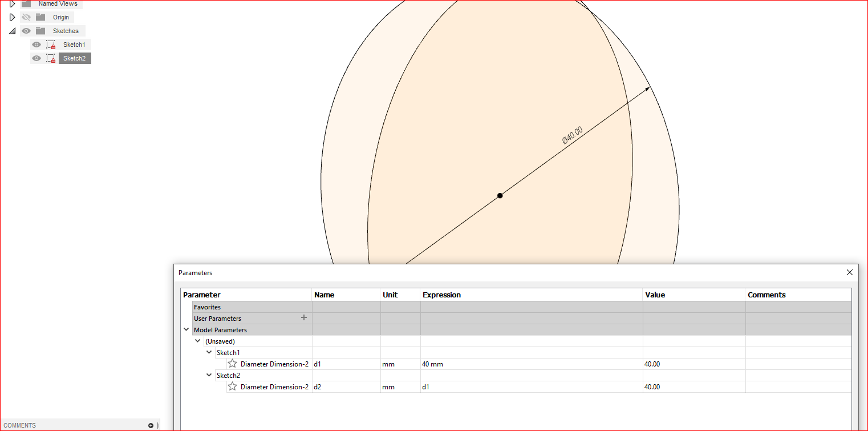
Task: Toggle Sketch2 visibility with the eye icon
Action: pyautogui.click(x=36, y=58)
